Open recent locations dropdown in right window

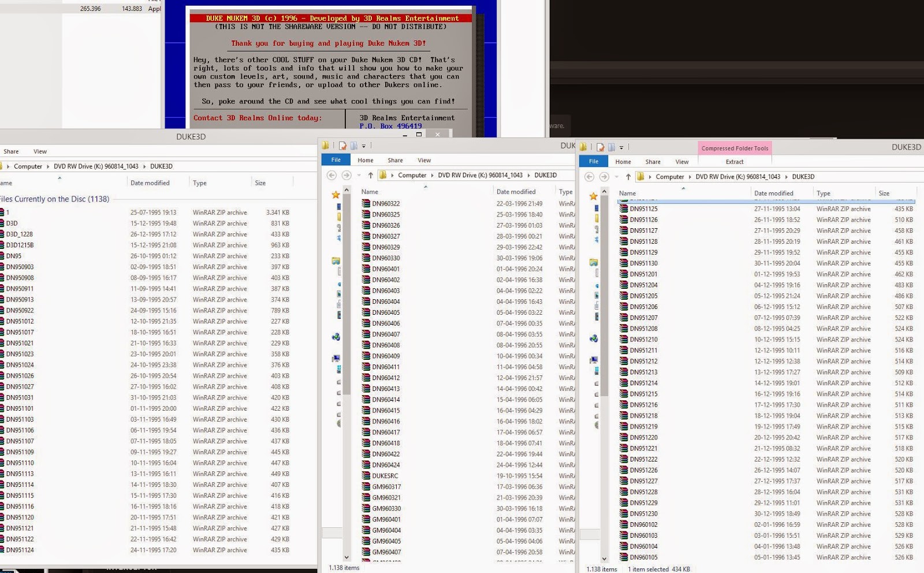[x=616, y=177]
